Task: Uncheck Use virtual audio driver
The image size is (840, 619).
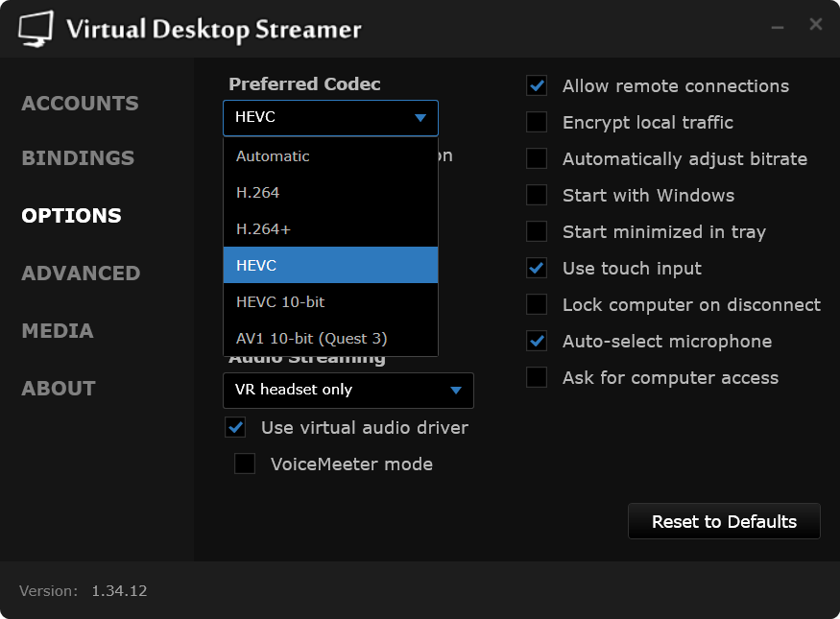Action: [x=235, y=427]
